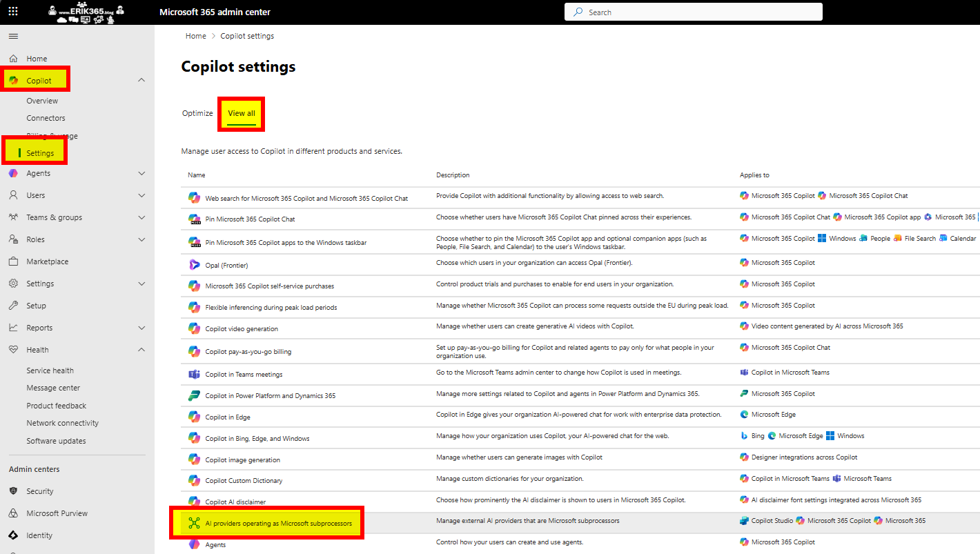Screen dimensions: 980x554
Task: Open the app launcher waffle icon
Action: point(13,12)
